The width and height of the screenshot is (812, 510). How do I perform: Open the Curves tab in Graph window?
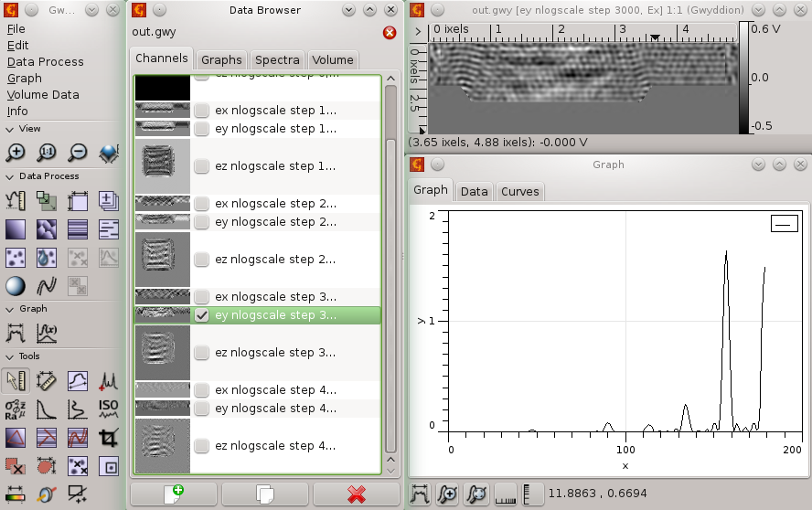pyautogui.click(x=520, y=191)
